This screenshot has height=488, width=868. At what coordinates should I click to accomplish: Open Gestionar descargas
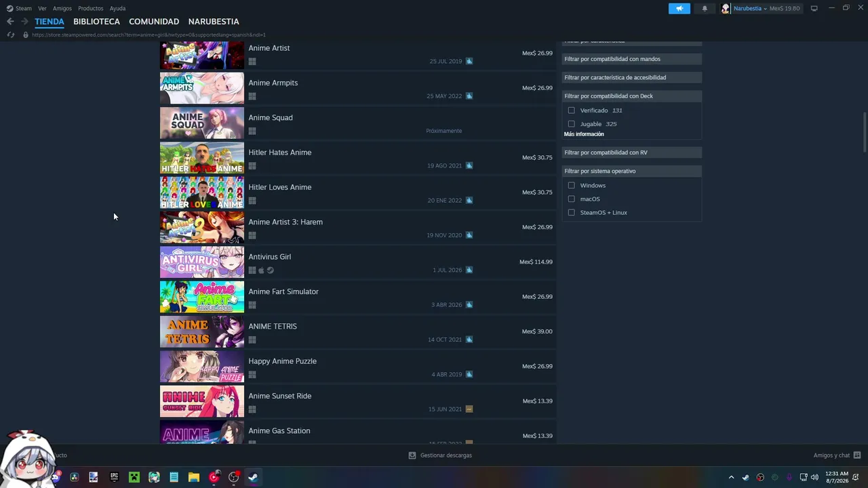(446, 455)
